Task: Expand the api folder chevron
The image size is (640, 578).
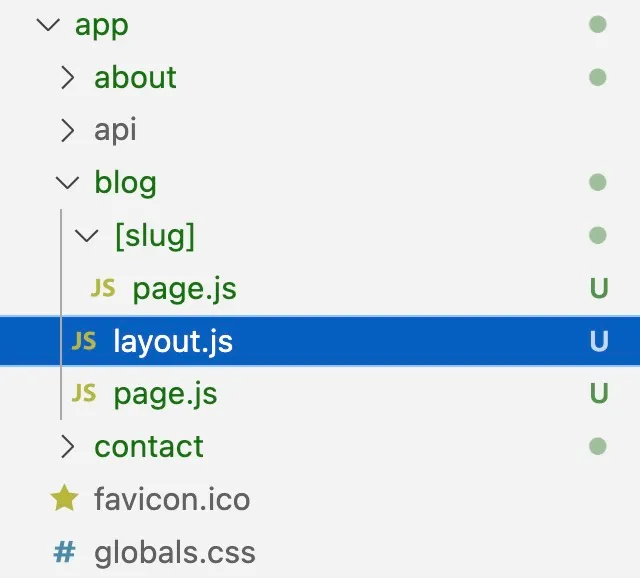Action: 68,130
